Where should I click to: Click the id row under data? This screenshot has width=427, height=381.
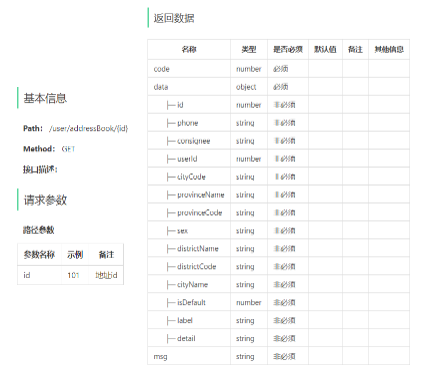278,105
